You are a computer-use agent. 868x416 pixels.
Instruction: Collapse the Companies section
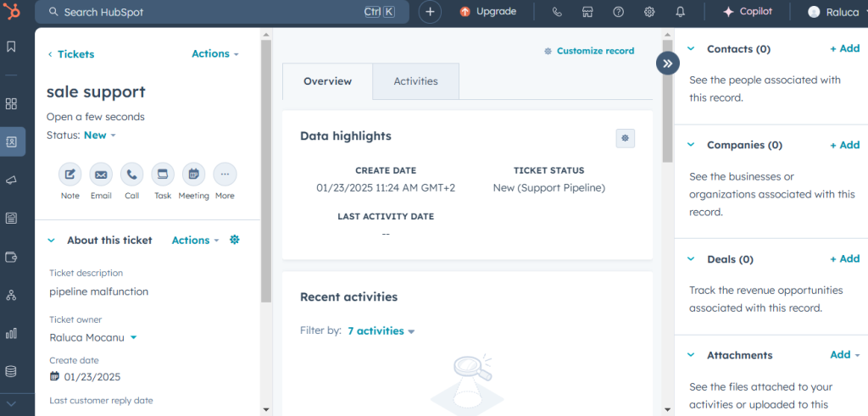(691, 145)
